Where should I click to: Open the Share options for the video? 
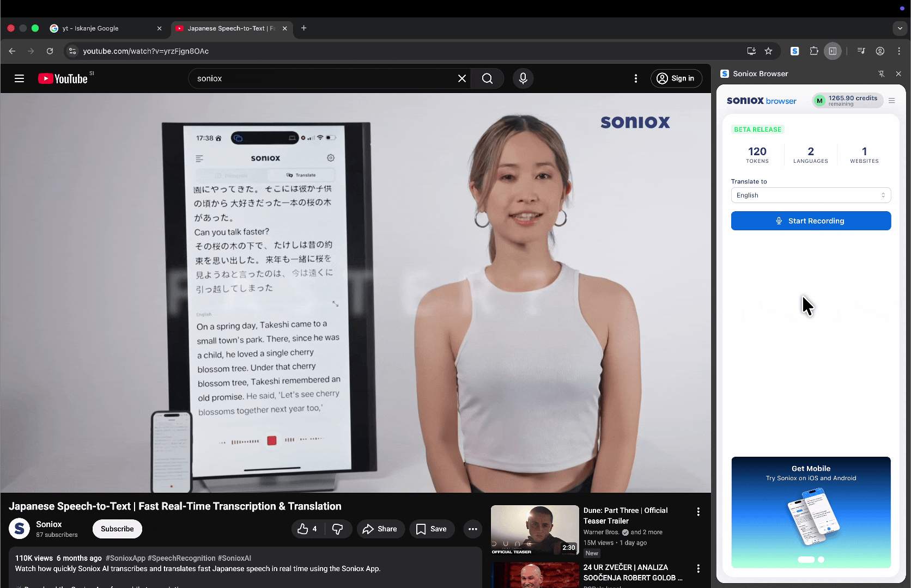point(380,529)
